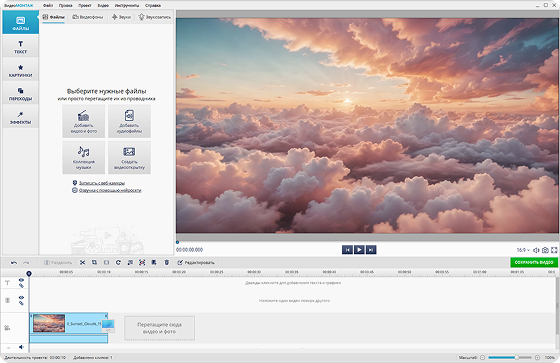
Task: Click the preview seek bar handle
Action: coord(177,242)
